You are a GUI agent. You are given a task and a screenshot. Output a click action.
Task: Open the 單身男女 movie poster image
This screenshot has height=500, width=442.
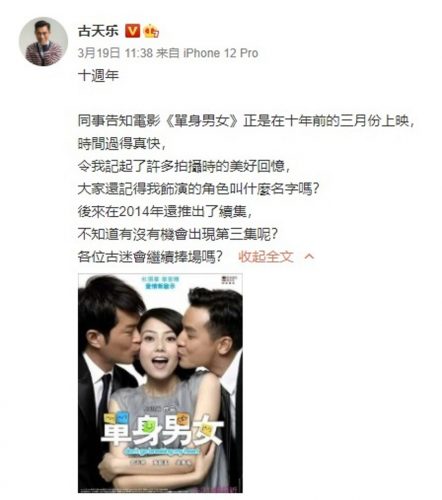tap(160, 383)
